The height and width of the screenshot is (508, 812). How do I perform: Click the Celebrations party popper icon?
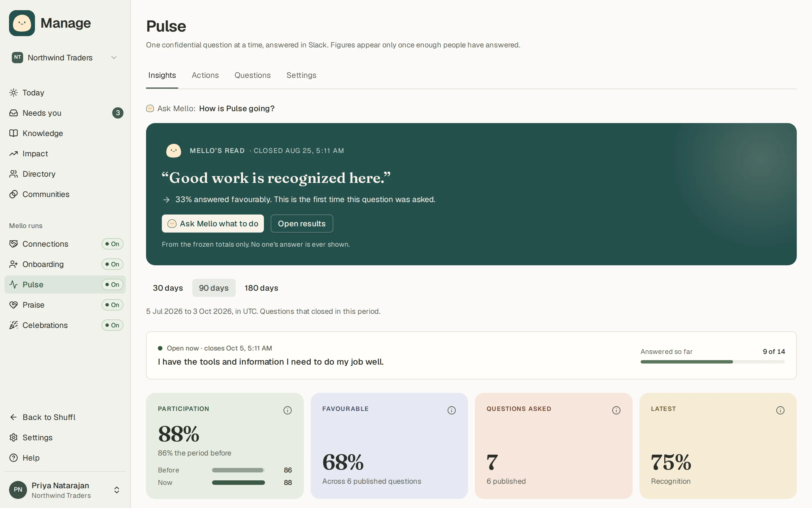(x=14, y=325)
